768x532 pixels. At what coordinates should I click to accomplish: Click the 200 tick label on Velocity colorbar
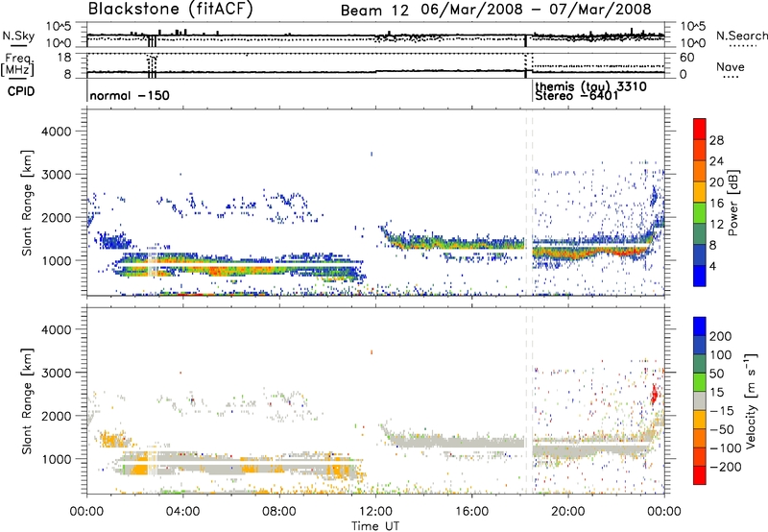[x=721, y=336]
